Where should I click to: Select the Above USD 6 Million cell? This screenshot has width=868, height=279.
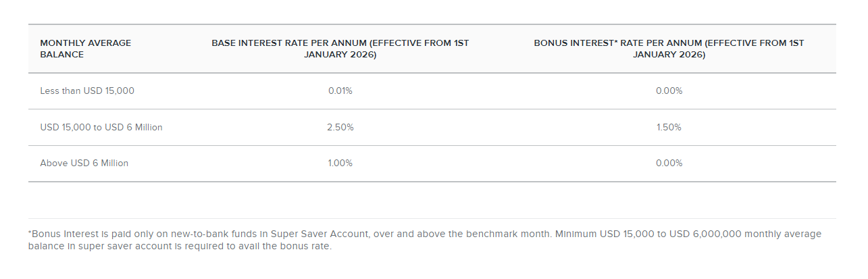84,163
